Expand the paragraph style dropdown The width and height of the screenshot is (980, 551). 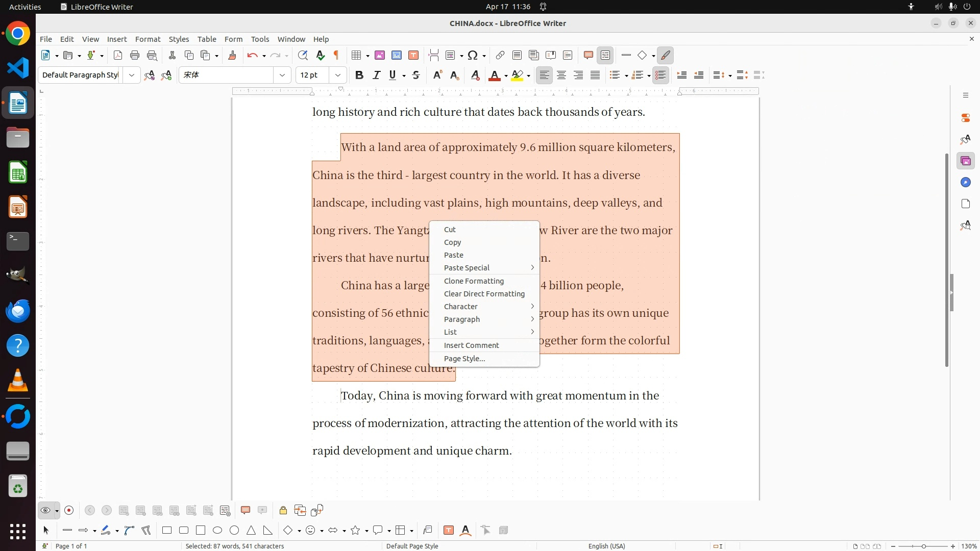point(132,76)
